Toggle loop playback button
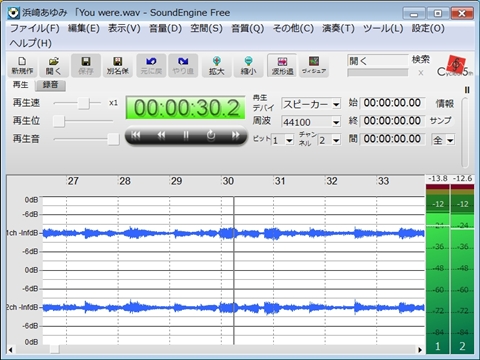 [211, 135]
